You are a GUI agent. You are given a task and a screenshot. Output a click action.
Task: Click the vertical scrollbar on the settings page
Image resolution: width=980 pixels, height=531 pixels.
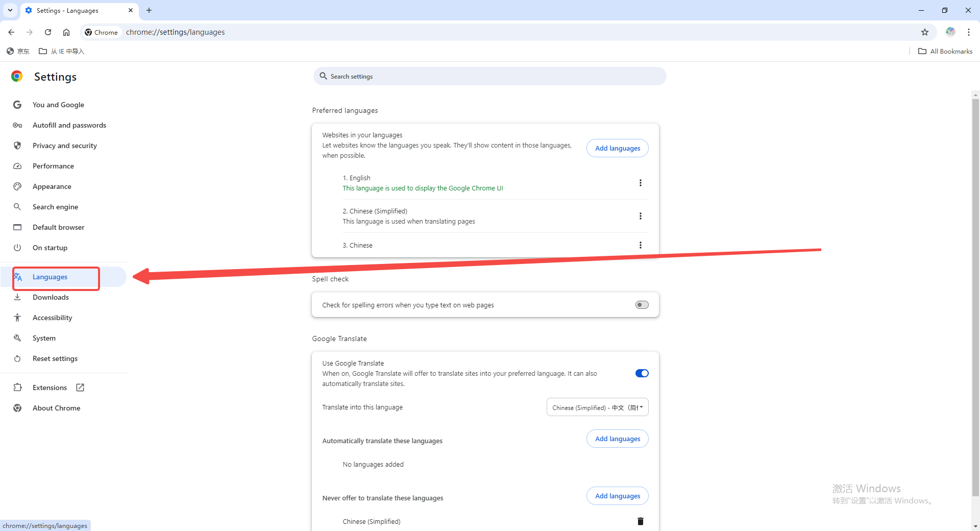tap(975, 297)
